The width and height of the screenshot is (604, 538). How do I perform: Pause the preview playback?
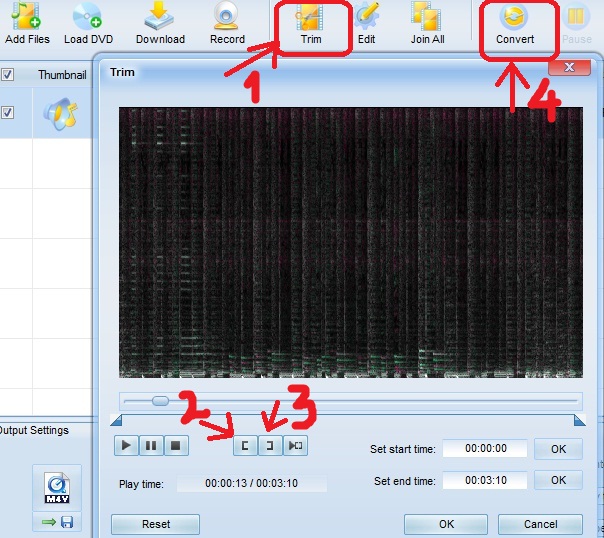pos(151,446)
